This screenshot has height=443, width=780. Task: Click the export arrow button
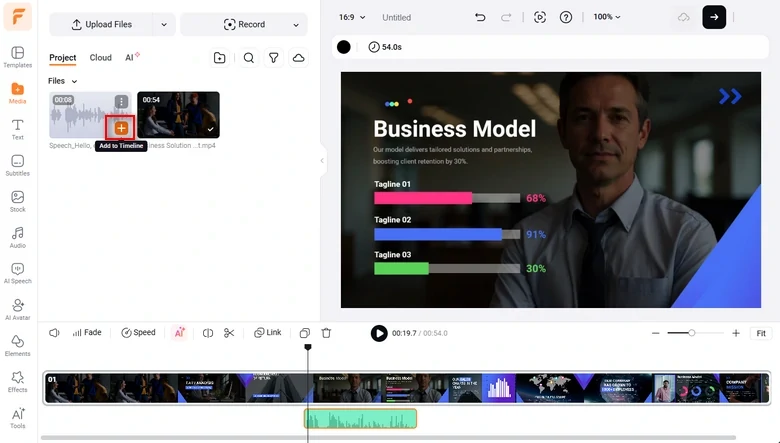tap(714, 17)
